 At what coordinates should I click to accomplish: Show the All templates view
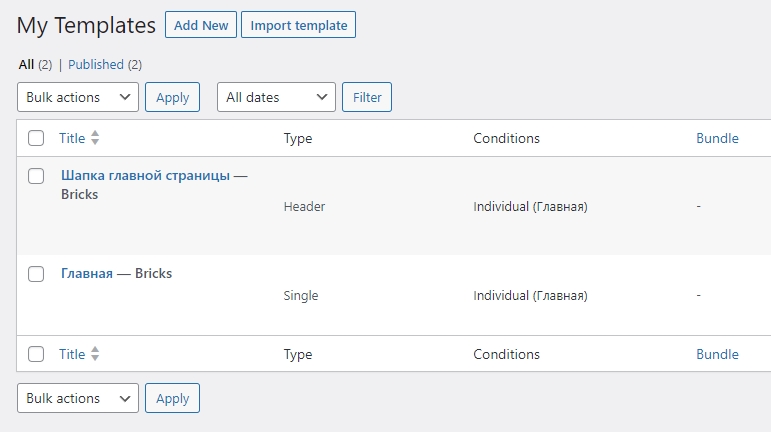[x=26, y=64]
